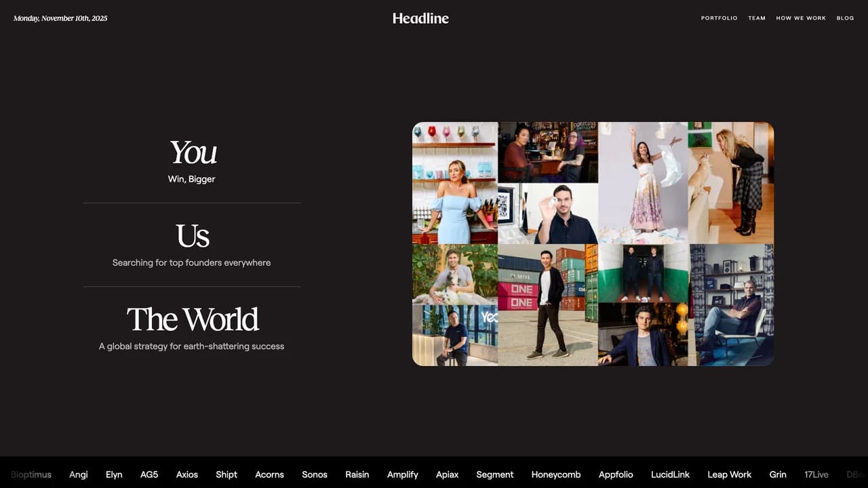
Task: Click Axios in the company ticker
Action: point(187,474)
